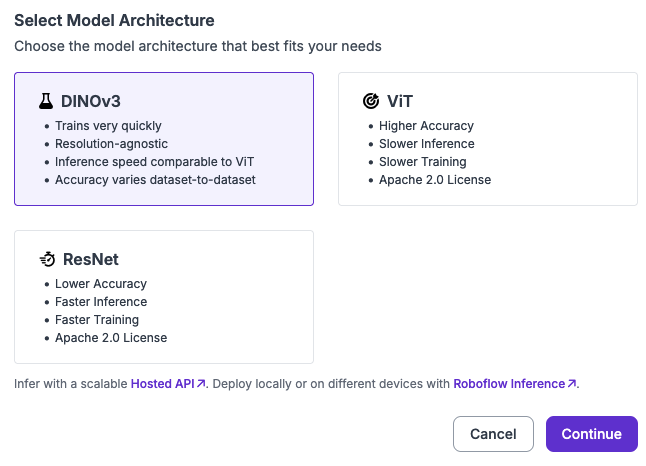The height and width of the screenshot is (466, 646).
Task: Click 'Apache 2.0 License' in the ViT card
Action: coord(435,180)
